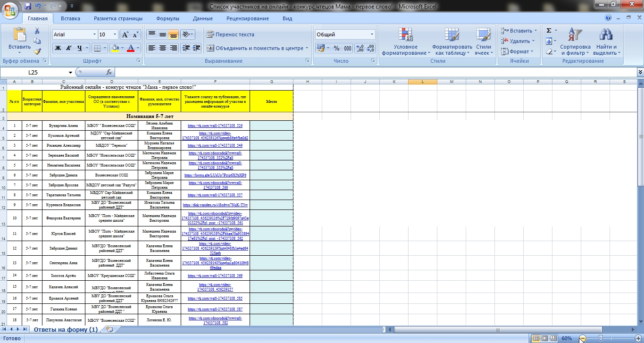644x343 pixels.
Task: Open the disk.yandex.ru link for Куренков Владислав
Action: click(x=215, y=205)
